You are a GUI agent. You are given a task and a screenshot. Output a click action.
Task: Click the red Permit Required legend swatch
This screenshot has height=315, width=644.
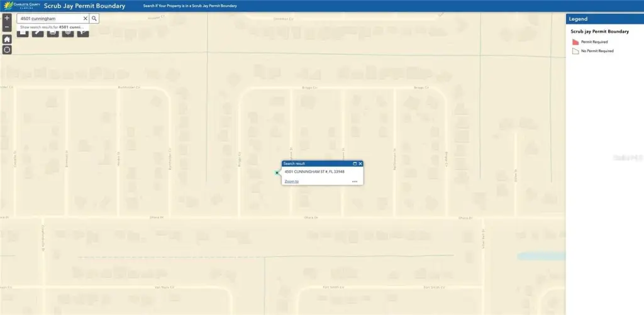point(575,42)
